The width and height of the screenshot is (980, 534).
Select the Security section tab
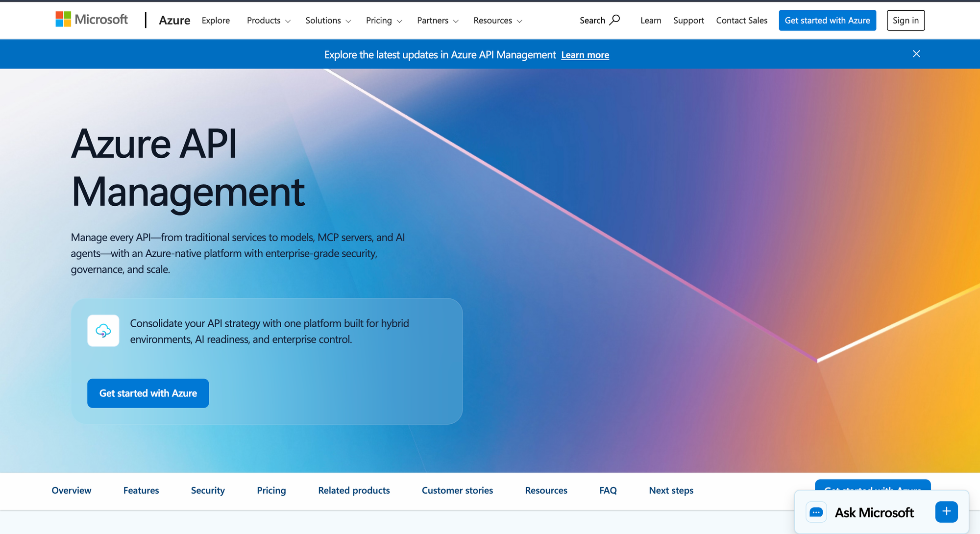coord(208,490)
